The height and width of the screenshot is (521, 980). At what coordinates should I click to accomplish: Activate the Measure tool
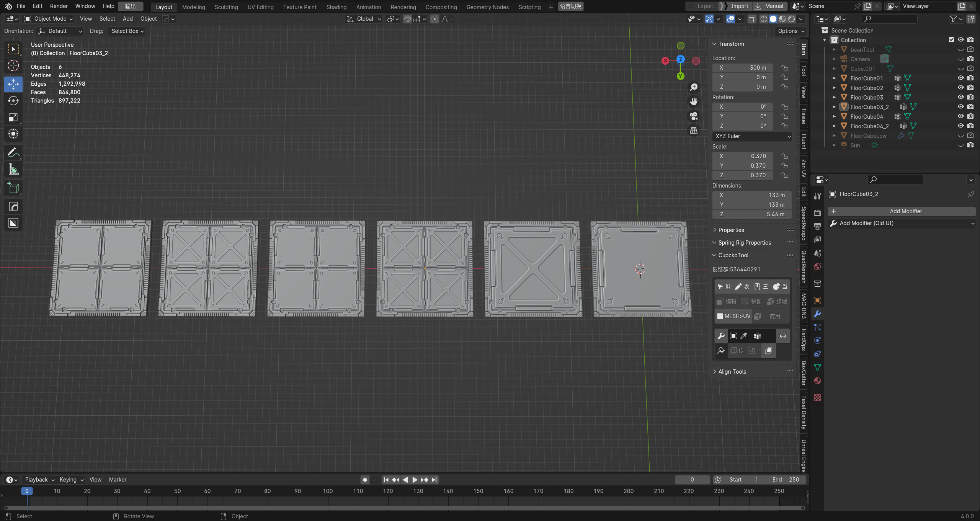[x=13, y=169]
